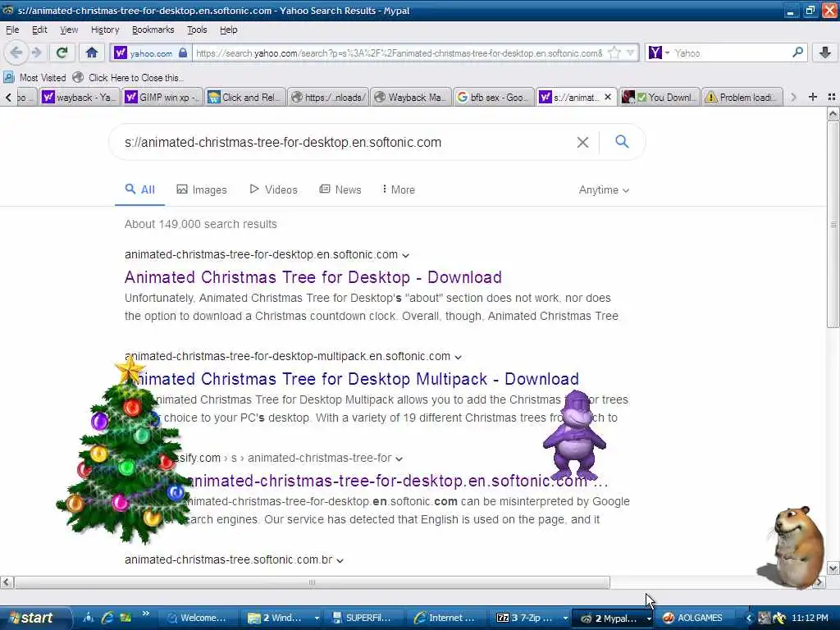840x630 pixels.
Task: List all tabs grid icon
Action: tap(832, 97)
